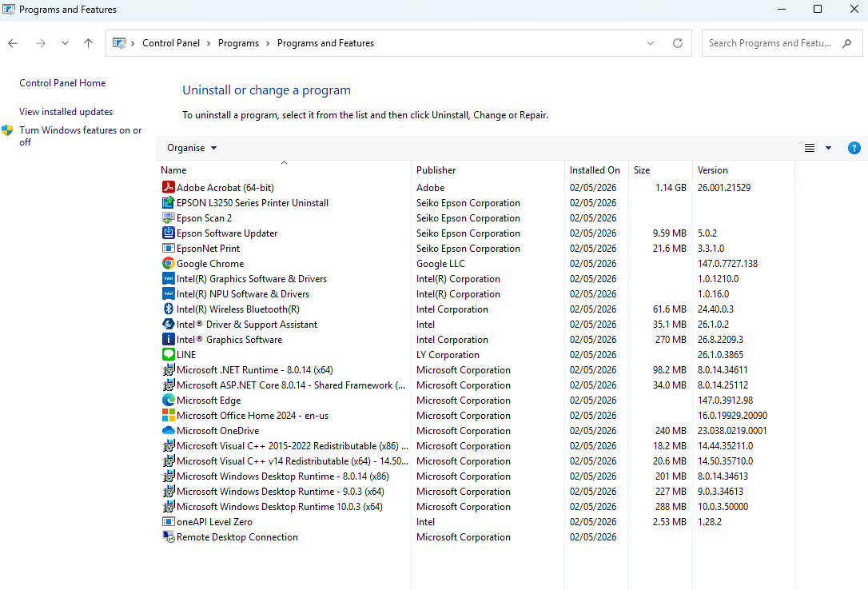Sort by the Name column header
Viewport: 868px width, 590px height.
pos(284,170)
